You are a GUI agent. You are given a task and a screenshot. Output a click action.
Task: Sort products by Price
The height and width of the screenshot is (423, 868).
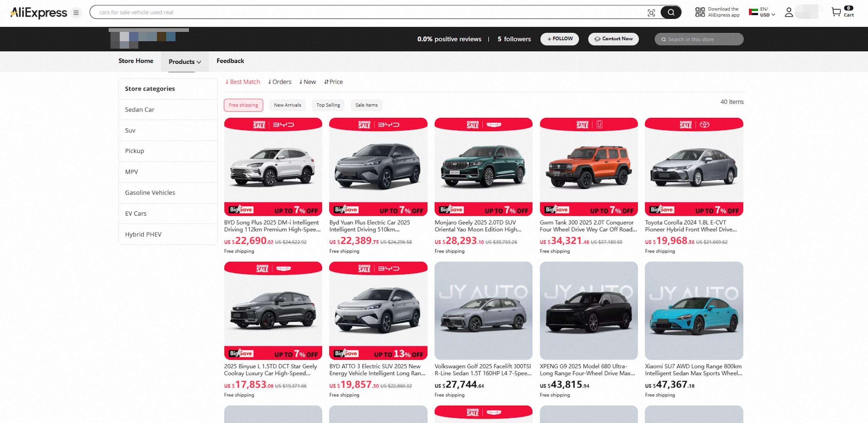click(333, 82)
